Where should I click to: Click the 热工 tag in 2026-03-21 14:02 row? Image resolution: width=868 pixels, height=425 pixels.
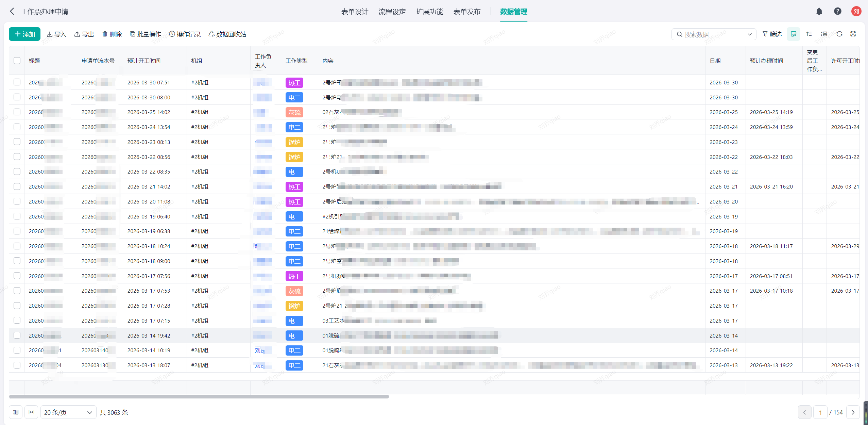[x=294, y=187]
